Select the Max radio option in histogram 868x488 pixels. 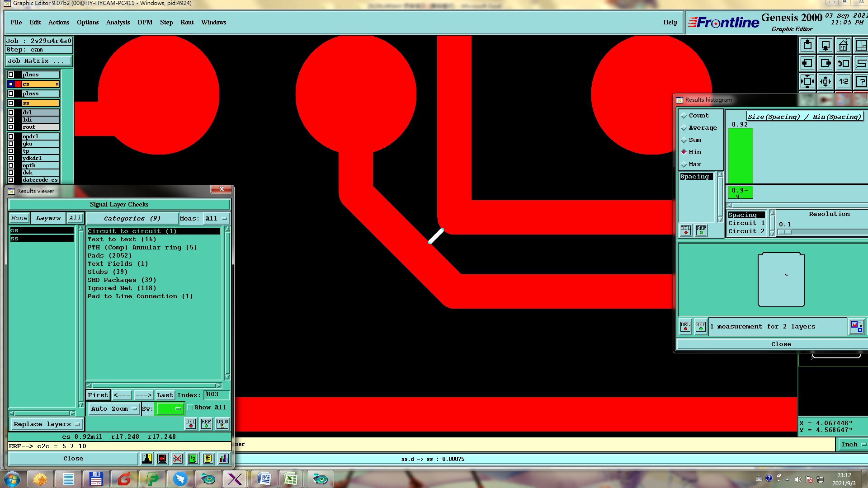pyautogui.click(x=684, y=164)
